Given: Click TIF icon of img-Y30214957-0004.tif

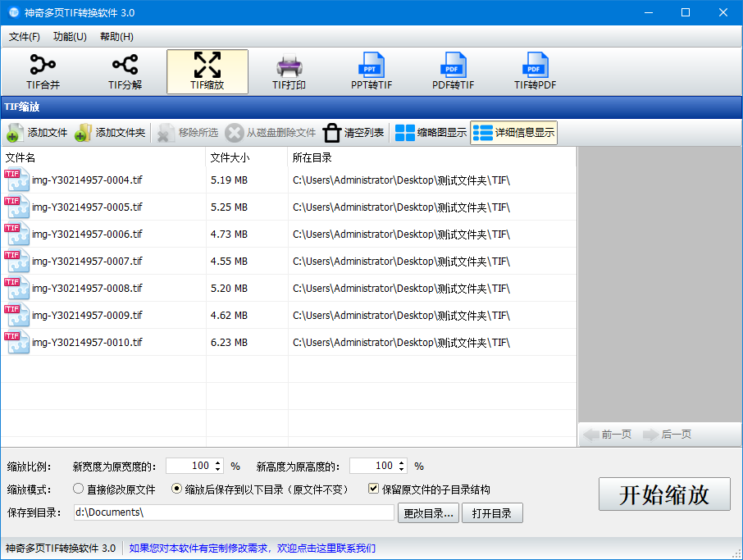Looking at the screenshot, I should point(16,180).
